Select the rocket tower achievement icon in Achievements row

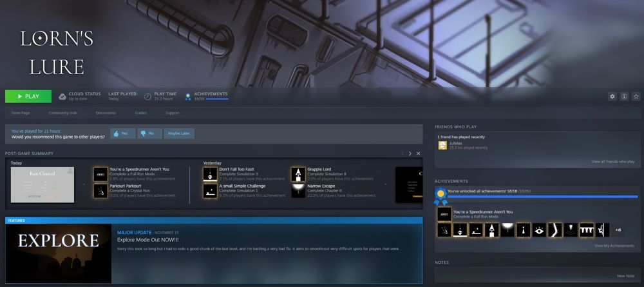coord(491,230)
